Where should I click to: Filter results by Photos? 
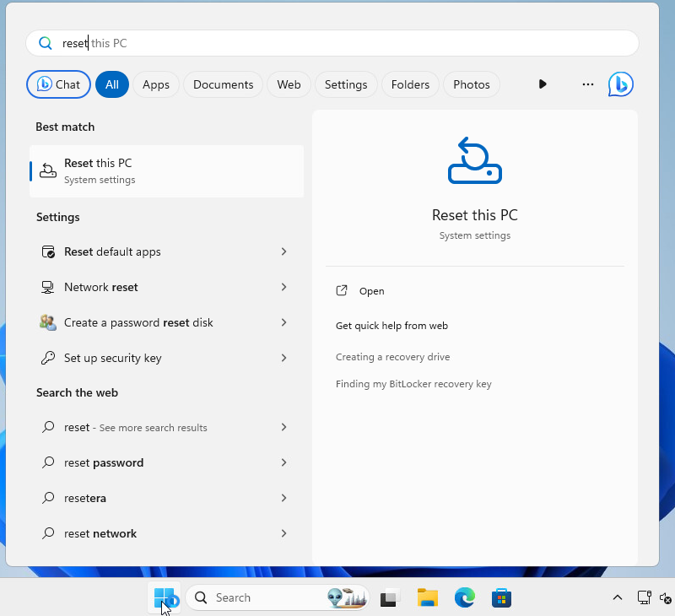click(472, 84)
